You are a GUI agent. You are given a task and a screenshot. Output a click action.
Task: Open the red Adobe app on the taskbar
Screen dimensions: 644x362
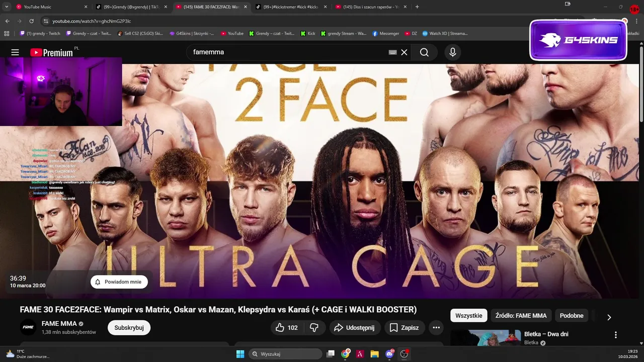360,354
